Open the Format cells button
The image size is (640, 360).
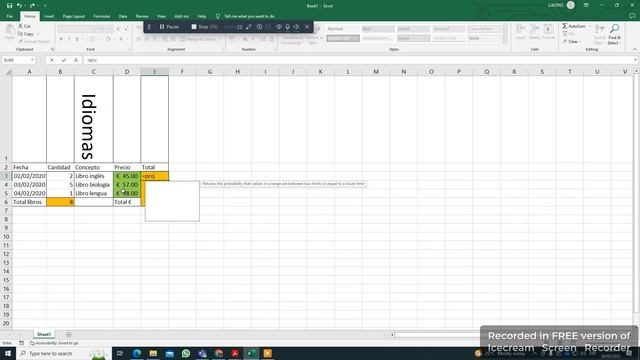click(549, 32)
